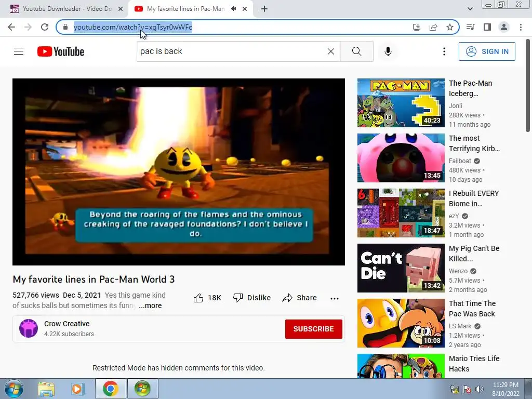
Task: Click the SIGN IN button
Action: tap(487, 51)
